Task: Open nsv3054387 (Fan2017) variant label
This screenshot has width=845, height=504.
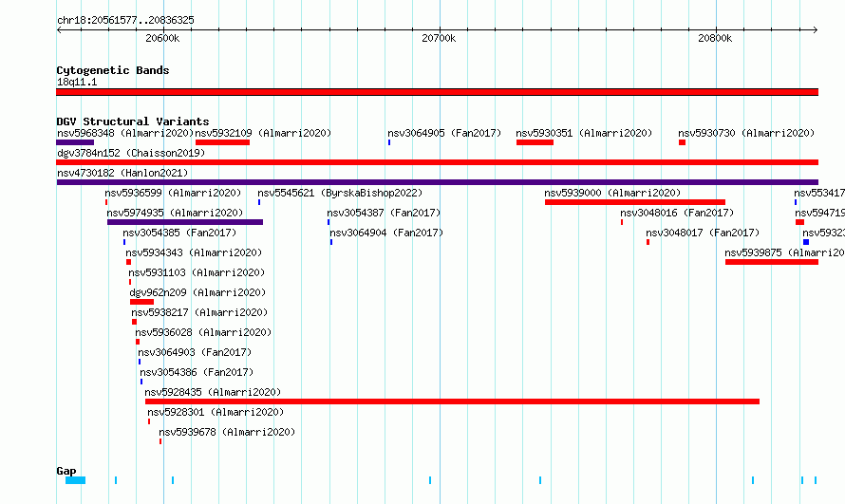Action: point(384,213)
